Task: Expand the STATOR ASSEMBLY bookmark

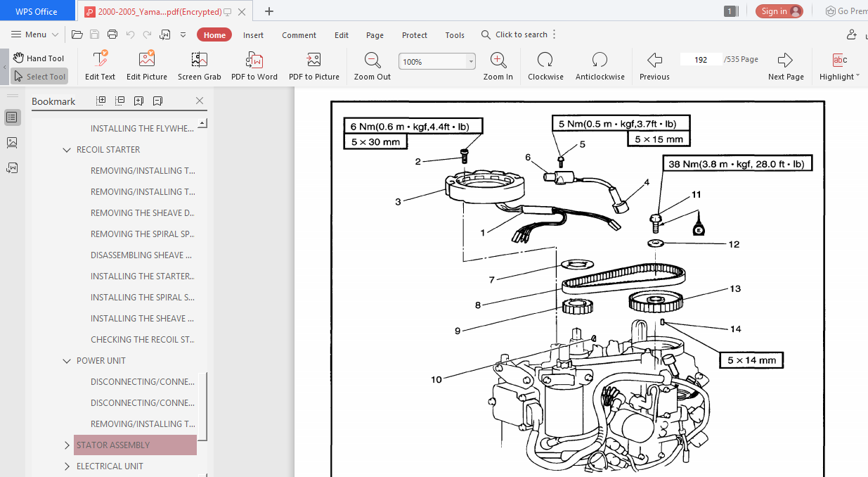Action: coord(67,445)
